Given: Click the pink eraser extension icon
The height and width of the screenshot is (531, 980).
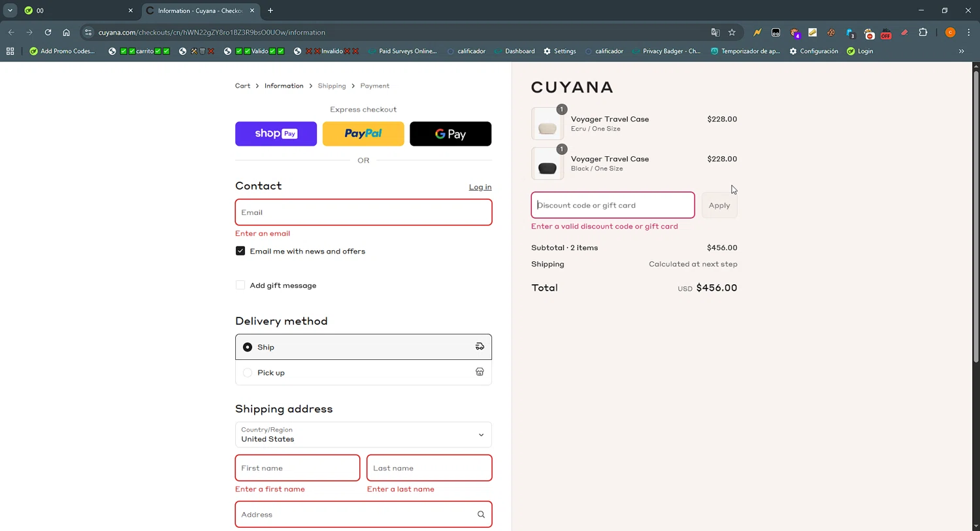Looking at the screenshot, I should [904, 32].
